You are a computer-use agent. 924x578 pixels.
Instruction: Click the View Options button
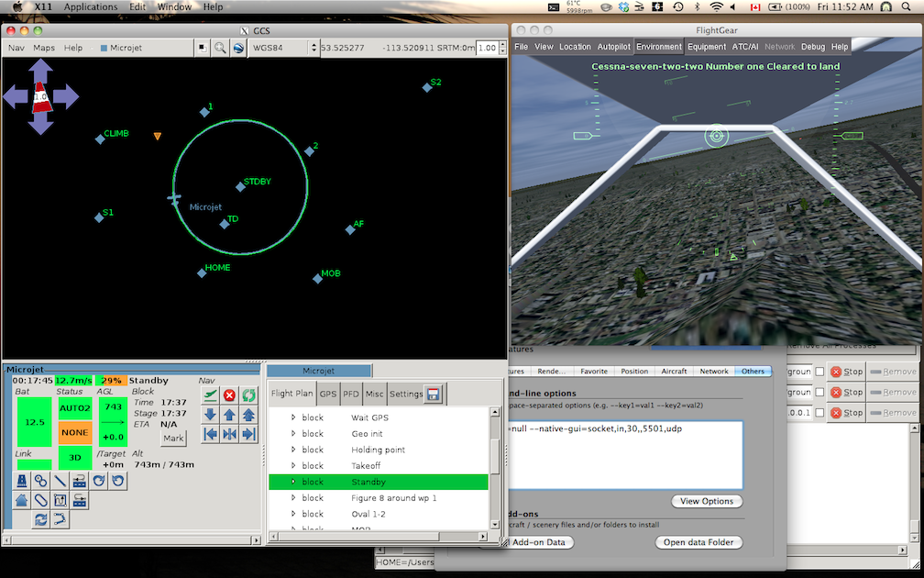pyautogui.click(x=707, y=501)
